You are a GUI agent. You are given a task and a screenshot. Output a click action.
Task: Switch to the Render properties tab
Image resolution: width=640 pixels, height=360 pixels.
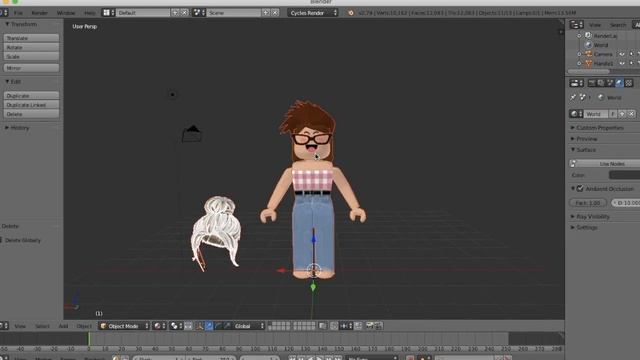tap(591, 83)
